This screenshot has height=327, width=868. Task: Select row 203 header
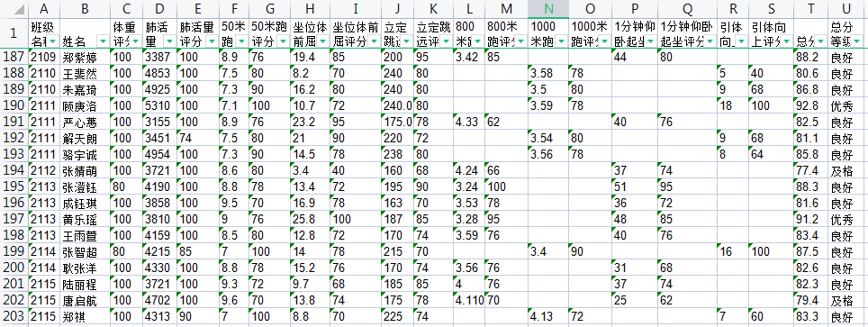point(14,316)
